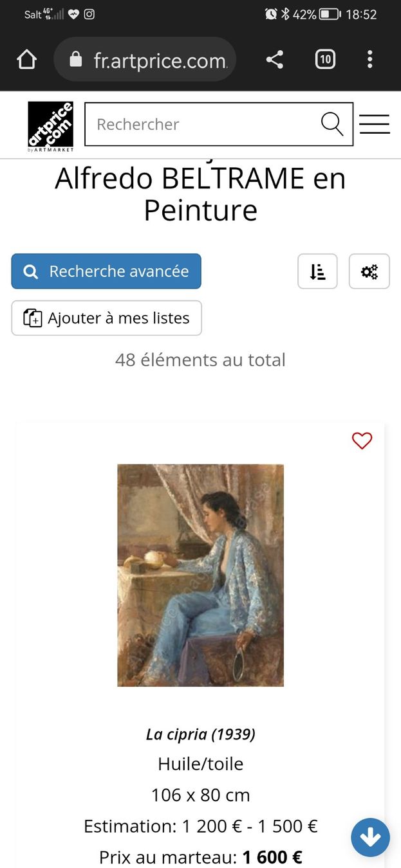Tap the battery indicator in status bar
The image size is (401, 868).
pyautogui.click(x=330, y=14)
